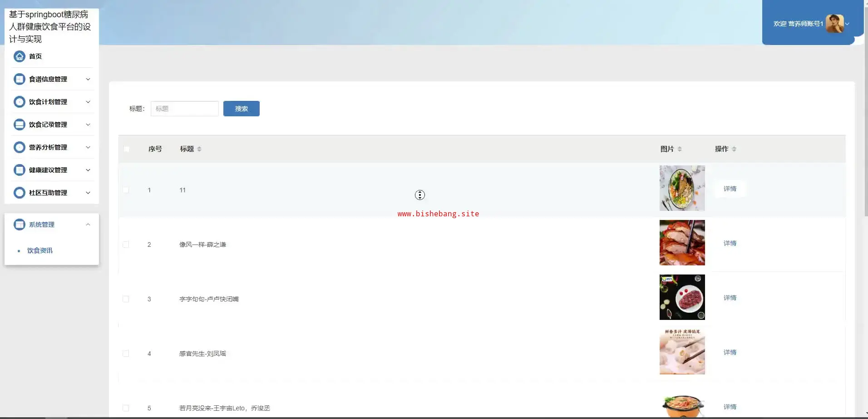Click the 饮食计划管理 sidebar icon

pos(20,102)
